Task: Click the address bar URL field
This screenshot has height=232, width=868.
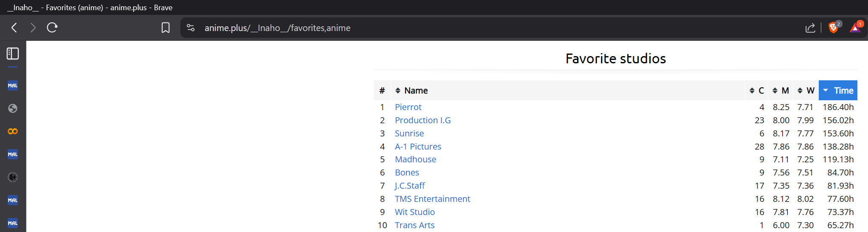Action: click(x=467, y=28)
